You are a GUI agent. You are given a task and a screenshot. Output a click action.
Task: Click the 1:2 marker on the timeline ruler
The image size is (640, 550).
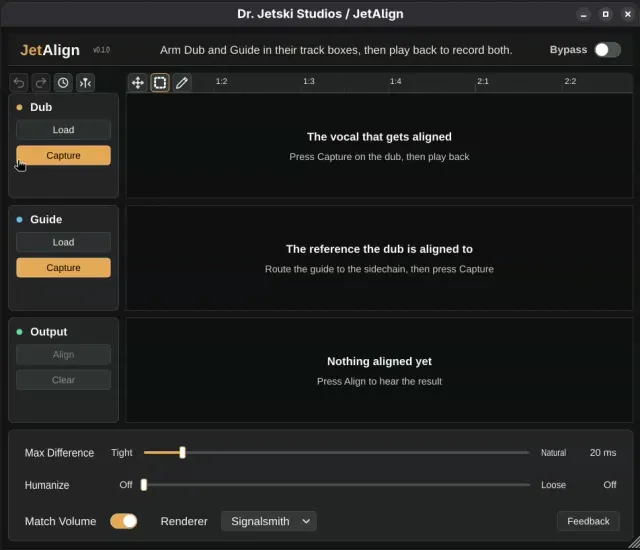click(x=222, y=81)
